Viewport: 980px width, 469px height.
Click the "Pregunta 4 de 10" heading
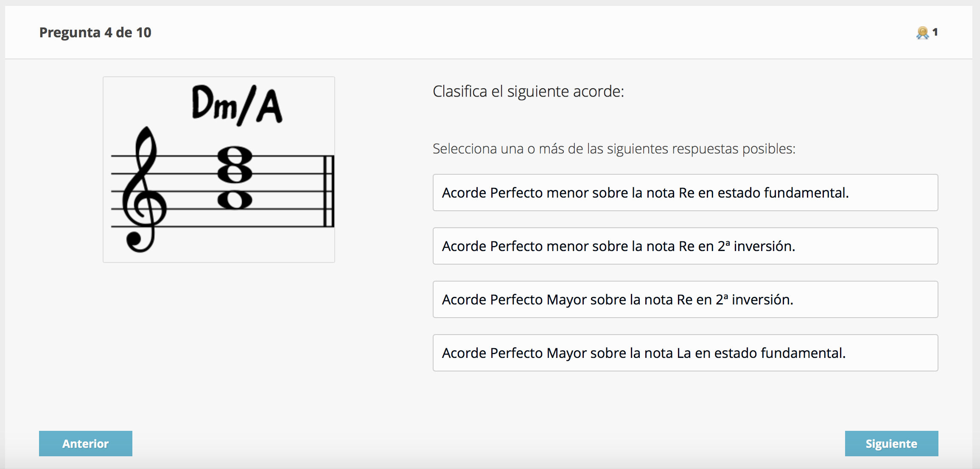coord(95,33)
